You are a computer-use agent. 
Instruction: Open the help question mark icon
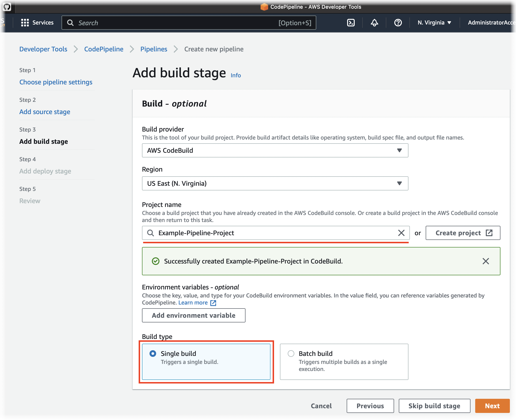(398, 23)
